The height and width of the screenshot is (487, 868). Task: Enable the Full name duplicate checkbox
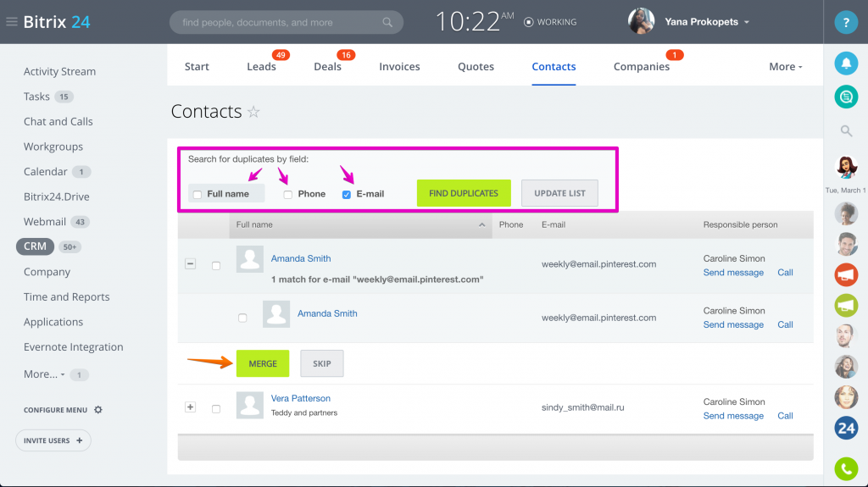click(197, 194)
